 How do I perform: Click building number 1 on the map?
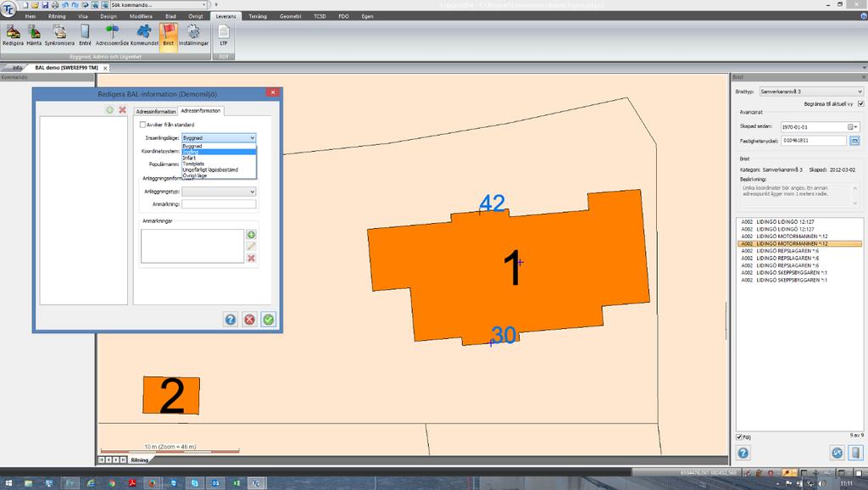pyautogui.click(x=513, y=268)
